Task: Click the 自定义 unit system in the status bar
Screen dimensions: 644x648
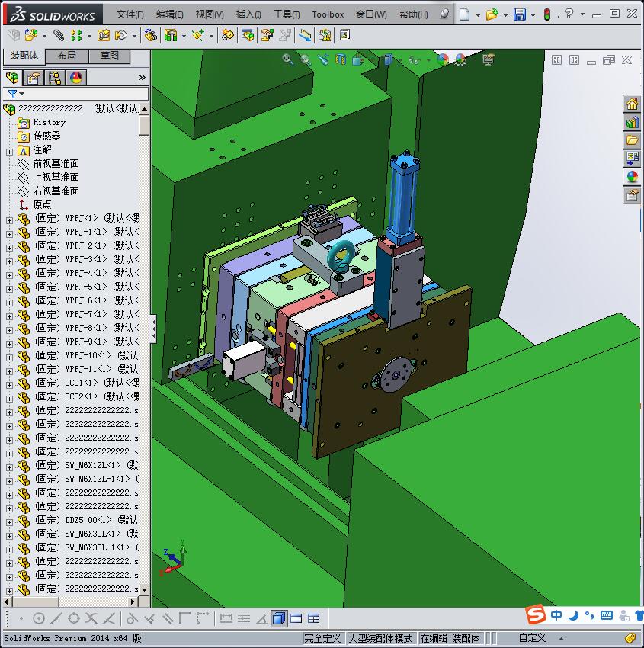Action: click(x=532, y=638)
